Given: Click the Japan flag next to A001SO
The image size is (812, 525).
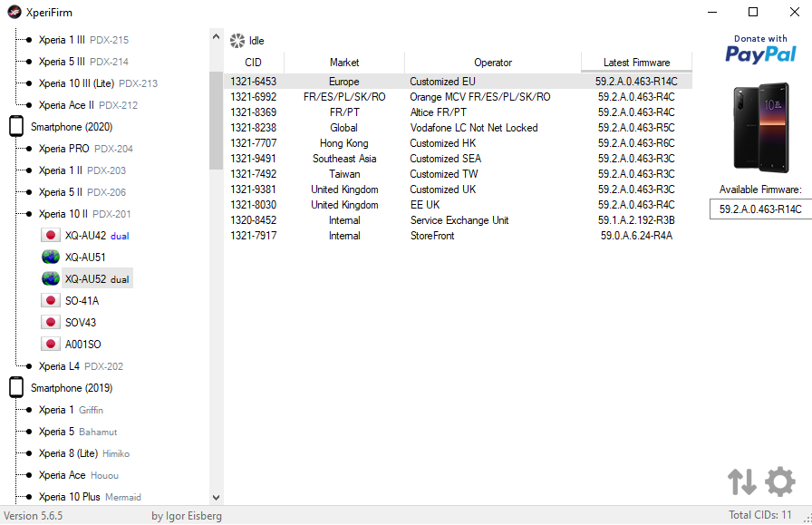Looking at the screenshot, I should pos(50,345).
